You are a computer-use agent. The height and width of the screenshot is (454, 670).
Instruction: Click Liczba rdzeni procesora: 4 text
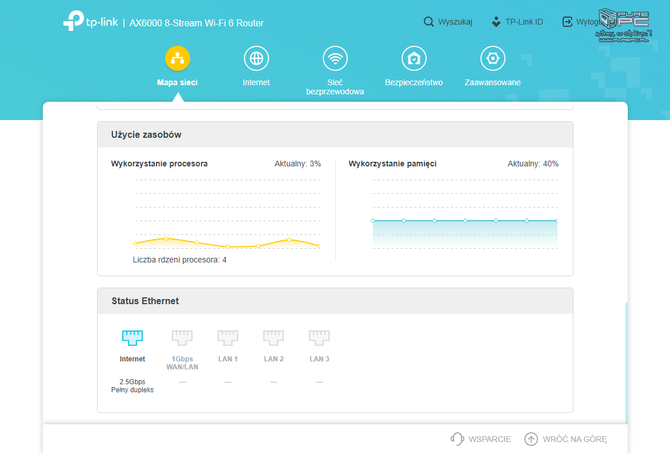(x=179, y=260)
